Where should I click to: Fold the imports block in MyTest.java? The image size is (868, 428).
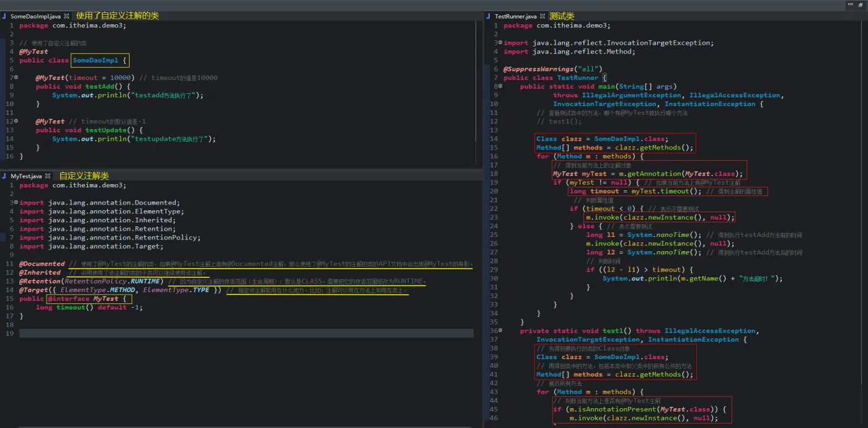[15, 203]
